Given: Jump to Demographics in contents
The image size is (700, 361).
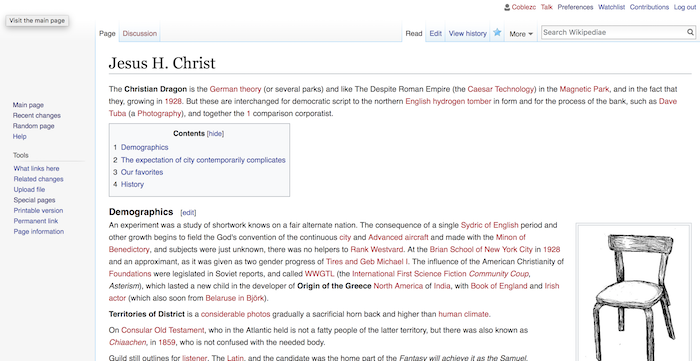Looking at the screenshot, I should [144, 147].
